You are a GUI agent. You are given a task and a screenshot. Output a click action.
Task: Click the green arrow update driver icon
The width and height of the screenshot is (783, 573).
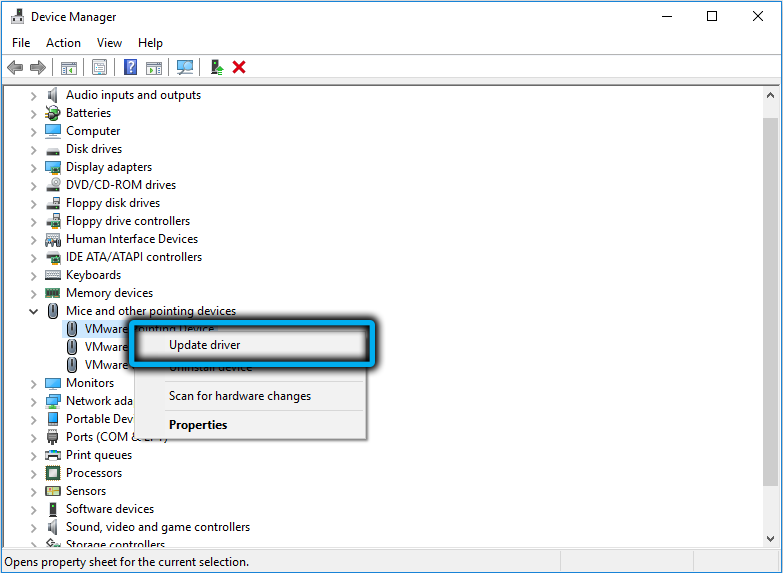(x=216, y=67)
